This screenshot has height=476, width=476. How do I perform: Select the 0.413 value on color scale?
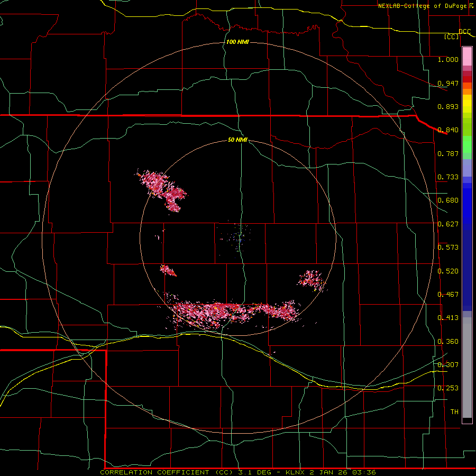click(x=448, y=318)
